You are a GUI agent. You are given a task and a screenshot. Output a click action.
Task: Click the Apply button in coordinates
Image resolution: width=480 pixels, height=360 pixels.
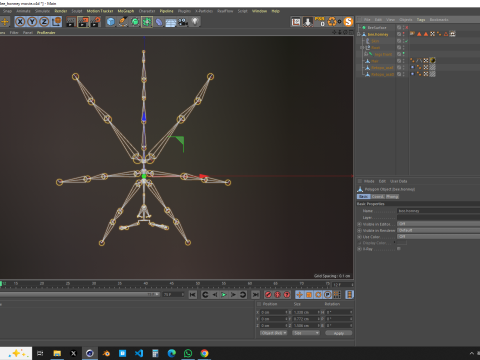pos(339,333)
